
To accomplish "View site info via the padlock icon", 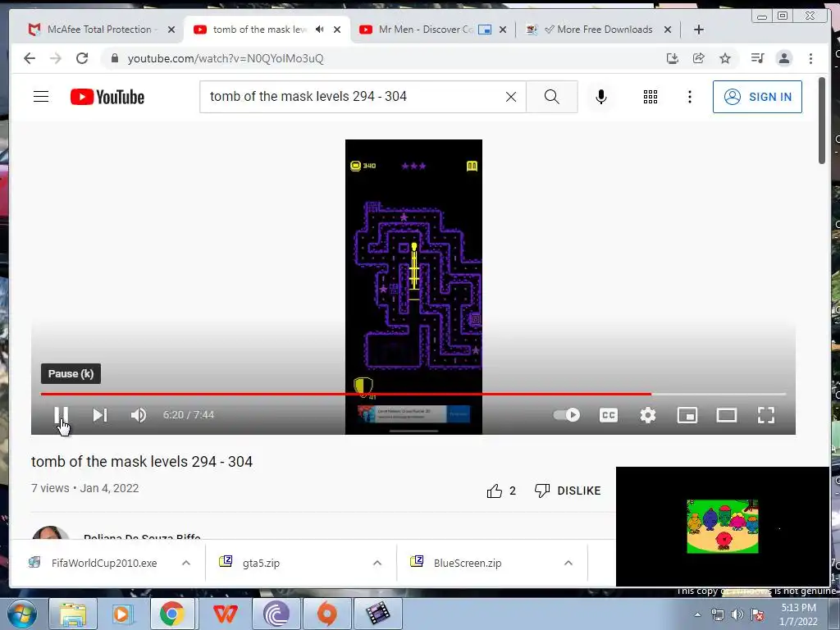I will pyautogui.click(x=114, y=58).
